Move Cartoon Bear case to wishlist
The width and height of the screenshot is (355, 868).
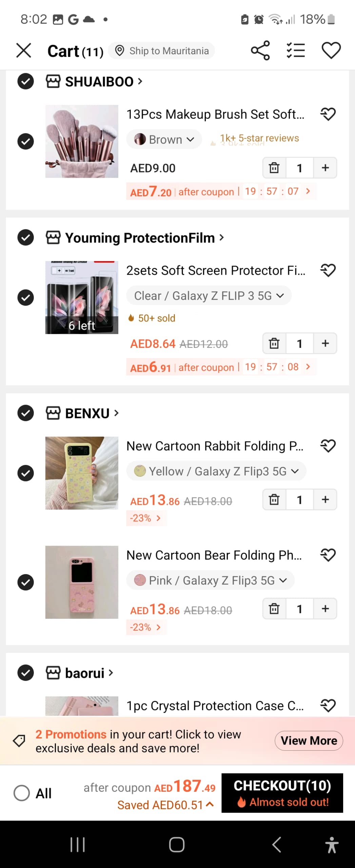click(x=328, y=555)
